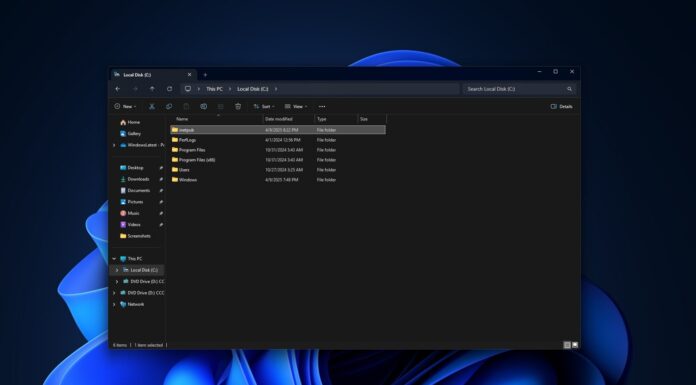The height and width of the screenshot is (385, 696).
Task: Toggle the Details pane button
Action: tap(562, 107)
